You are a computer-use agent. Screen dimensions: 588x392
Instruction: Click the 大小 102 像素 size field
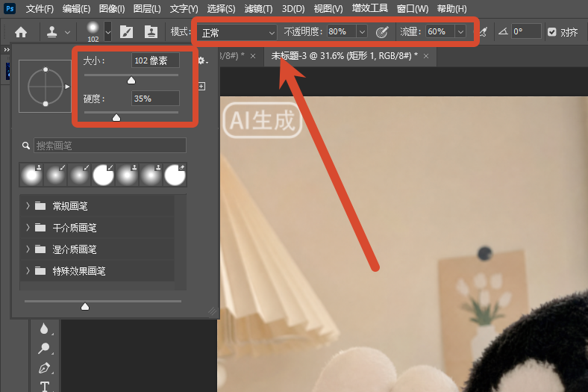155,60
